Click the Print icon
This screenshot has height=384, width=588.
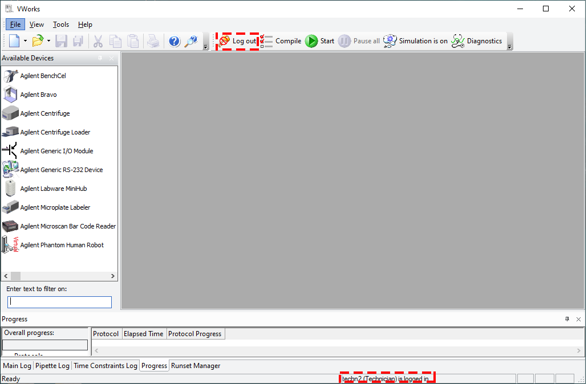153,41
